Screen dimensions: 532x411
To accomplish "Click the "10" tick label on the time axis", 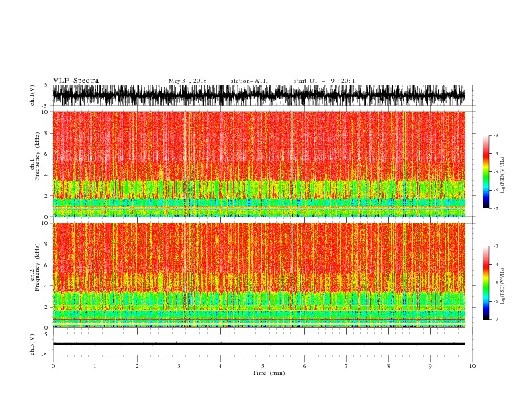I will tap(472, 366).
